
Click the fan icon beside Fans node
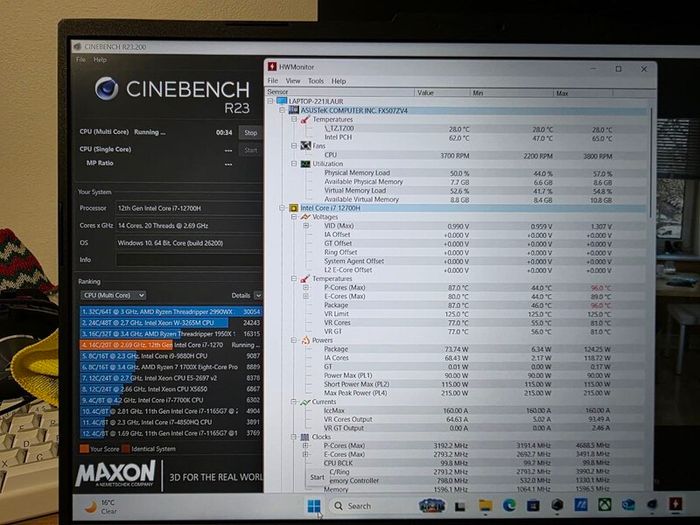point(305,146)
